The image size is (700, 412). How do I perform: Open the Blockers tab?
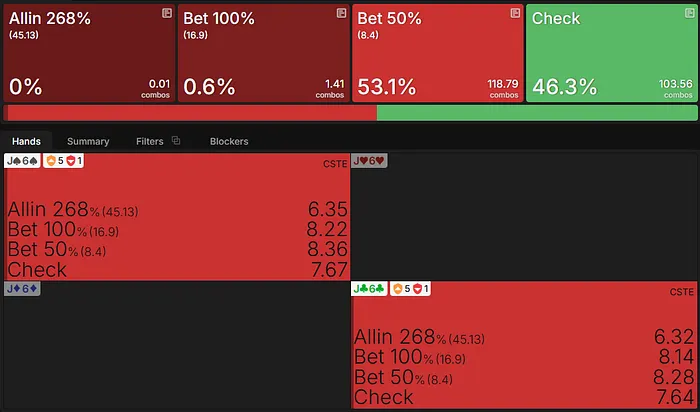pyautogui.click(x=229, y=141)
